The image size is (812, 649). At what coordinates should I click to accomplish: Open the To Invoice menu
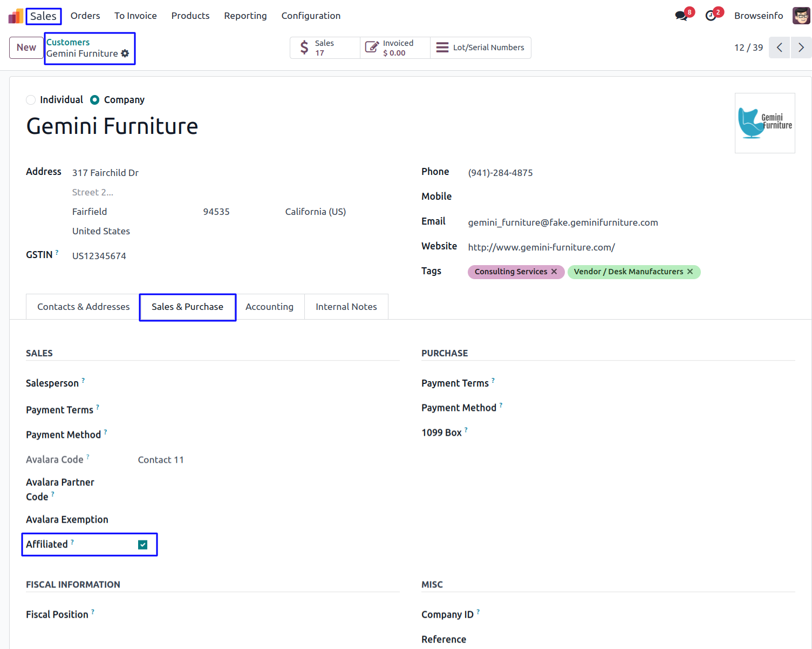tap(135, 16)
